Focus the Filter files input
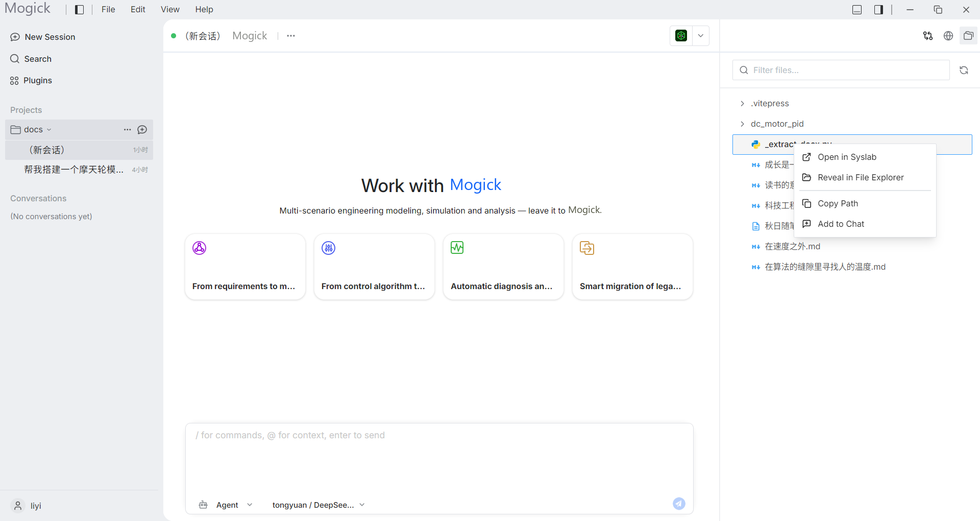980x521 pixels. click(x=841, y=70)
